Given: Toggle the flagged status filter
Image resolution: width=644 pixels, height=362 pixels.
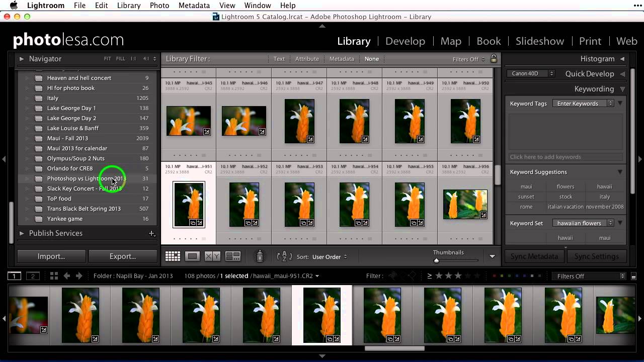Looking at the screenshot, I should pos(393,276).
